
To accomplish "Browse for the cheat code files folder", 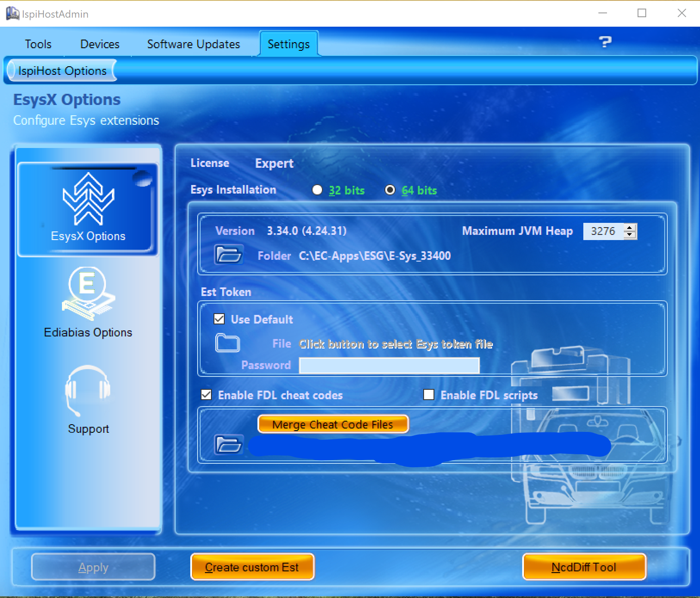I will pyautogui.click(x=229, y=444).
